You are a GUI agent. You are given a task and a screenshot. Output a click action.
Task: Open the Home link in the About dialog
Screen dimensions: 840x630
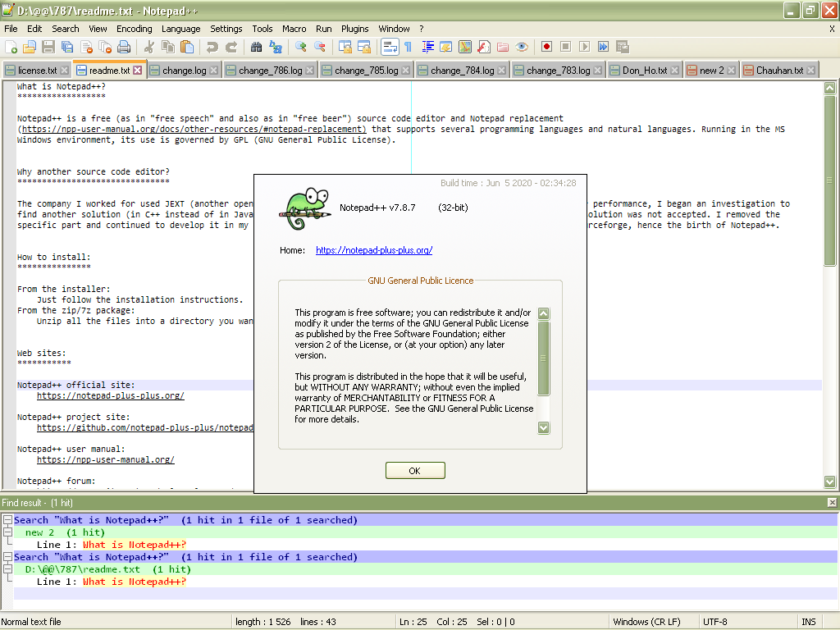click(x=374, y=250)
